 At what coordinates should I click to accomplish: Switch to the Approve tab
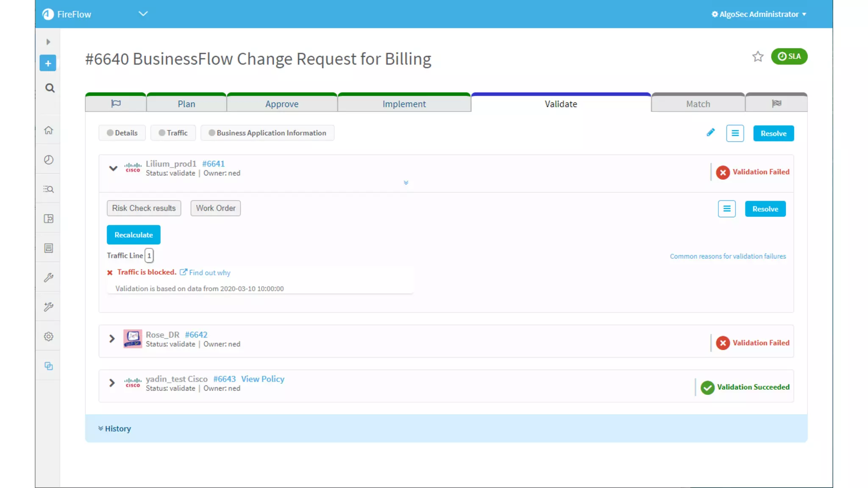pos(282,104)
